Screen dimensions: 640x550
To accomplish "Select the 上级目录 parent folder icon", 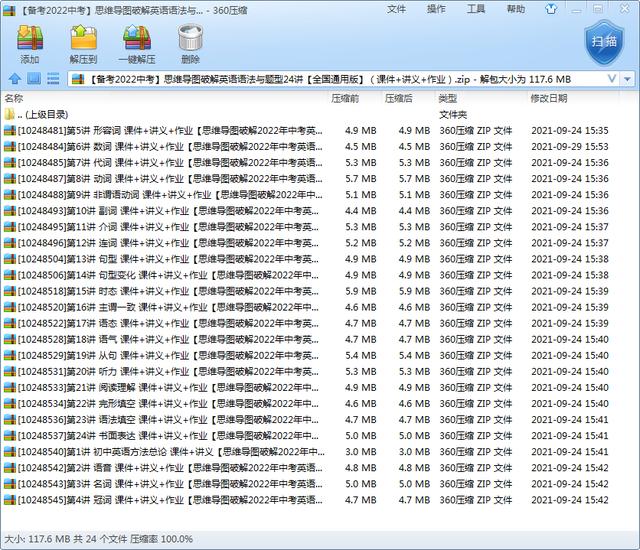I will (x=9, y=114).
